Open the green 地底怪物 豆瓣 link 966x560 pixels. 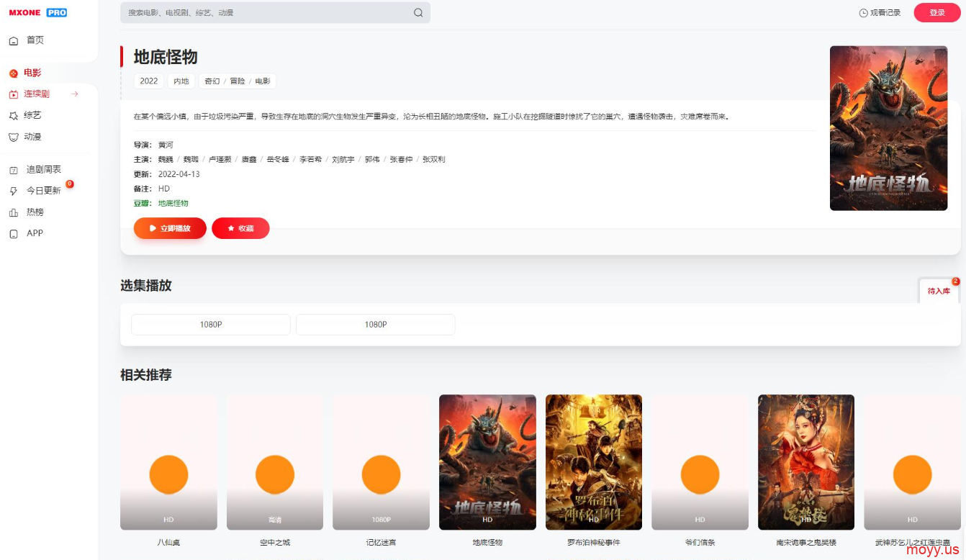[173, 204]
